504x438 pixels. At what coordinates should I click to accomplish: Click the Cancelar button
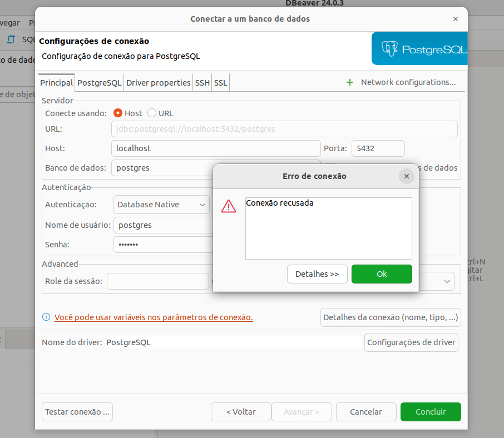(366, 412)
